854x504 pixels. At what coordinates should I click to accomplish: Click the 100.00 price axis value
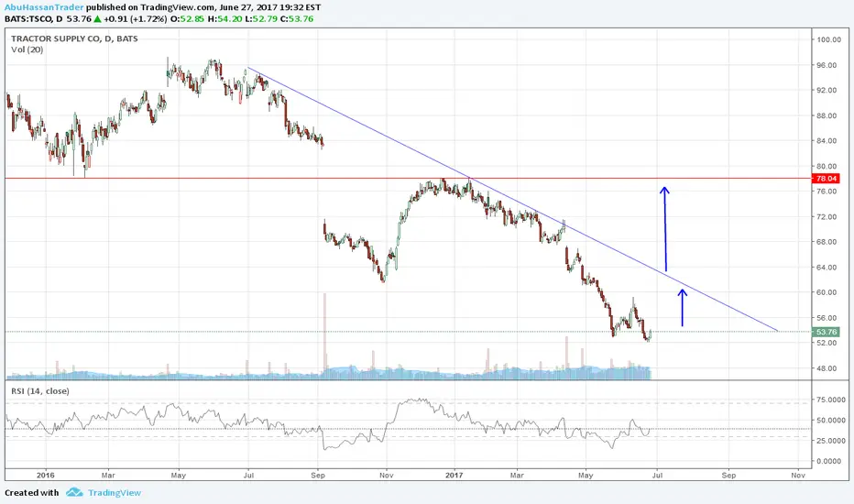tap(828, 39)
